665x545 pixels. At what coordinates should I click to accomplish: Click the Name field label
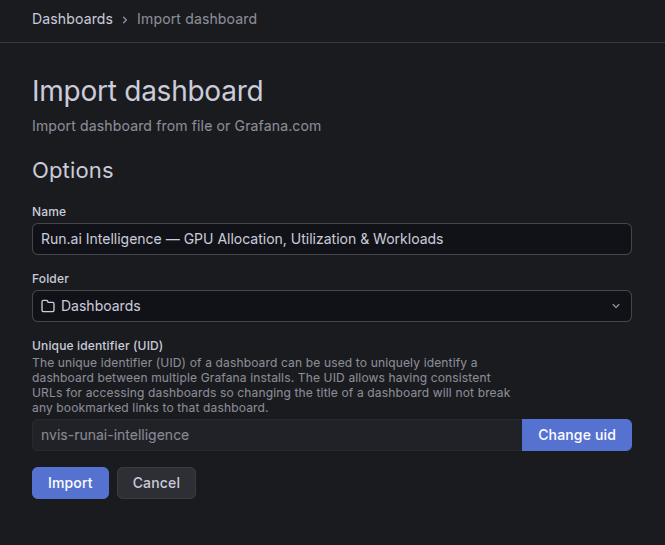tap(49, 212)
